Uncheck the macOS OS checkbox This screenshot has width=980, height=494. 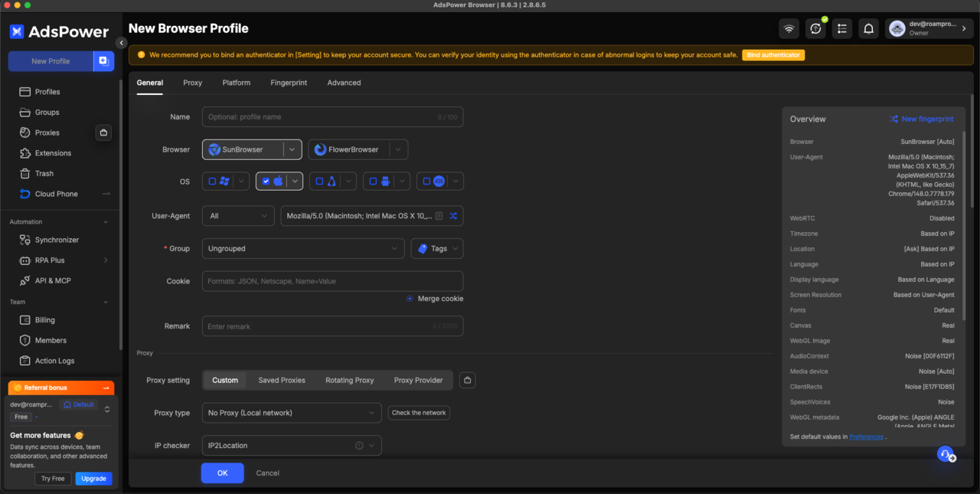point(266,182)
